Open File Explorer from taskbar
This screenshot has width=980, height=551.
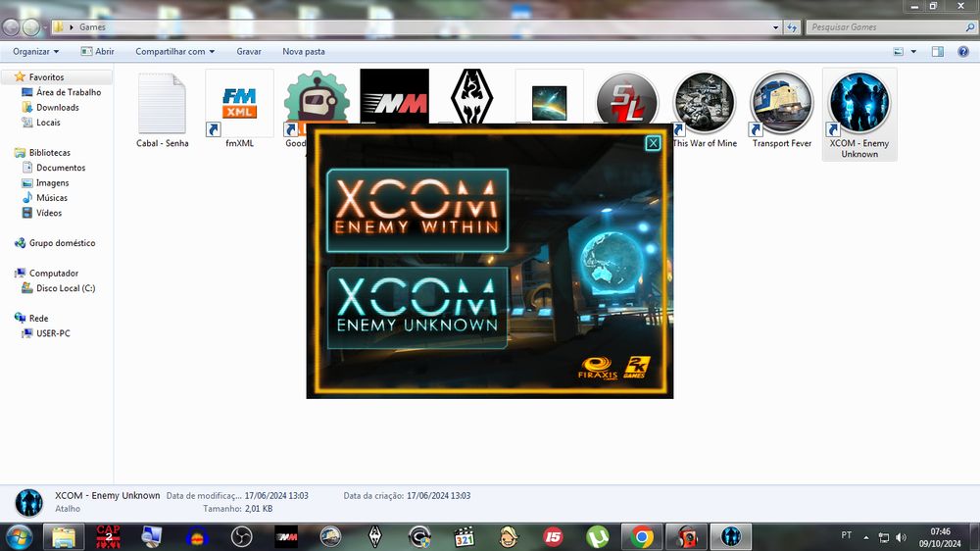coord(63,536)
